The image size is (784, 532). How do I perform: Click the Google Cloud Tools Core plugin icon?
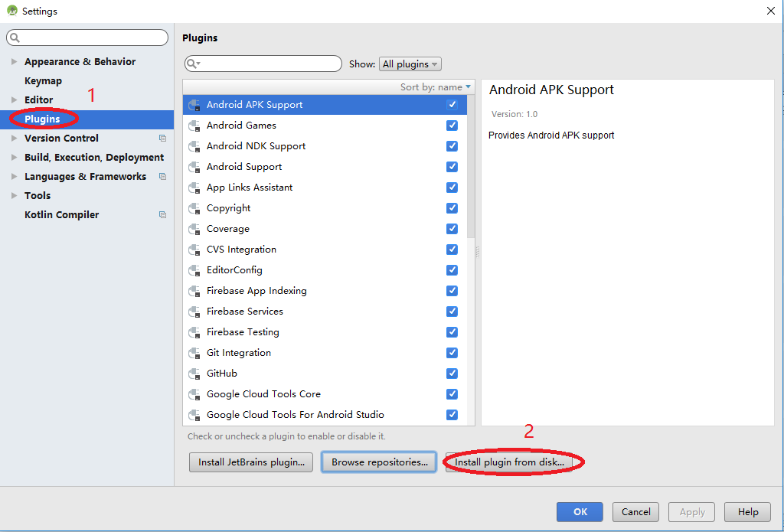click(194, 394)
